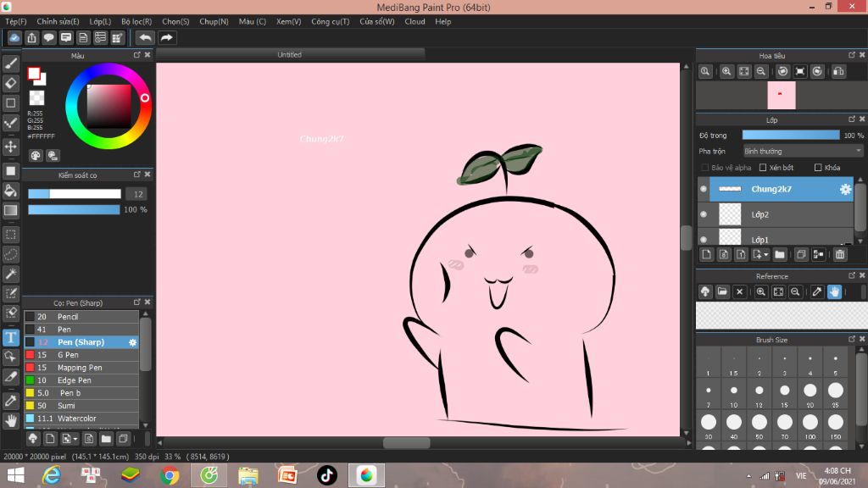Choose the Watercolor brush
This screenshot has height=488, width=868.
[81, 419]
